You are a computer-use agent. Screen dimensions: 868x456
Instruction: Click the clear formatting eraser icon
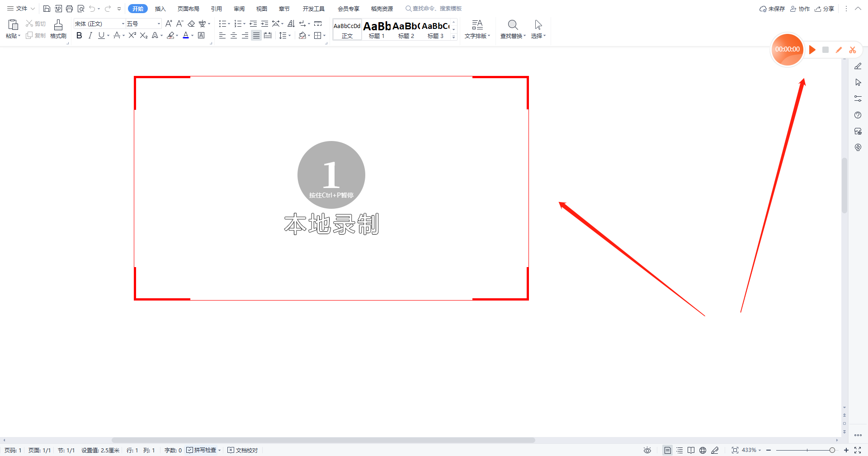point(191,24)
